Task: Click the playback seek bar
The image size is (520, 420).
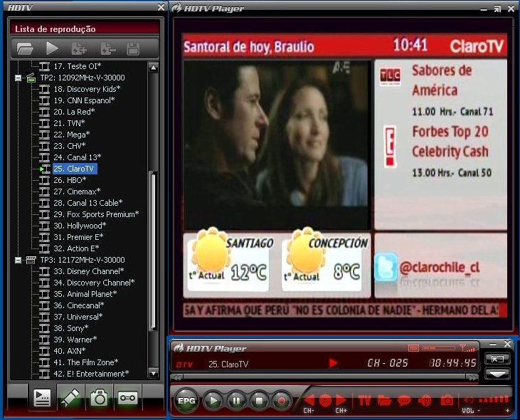Action: [x=324, y=377]
